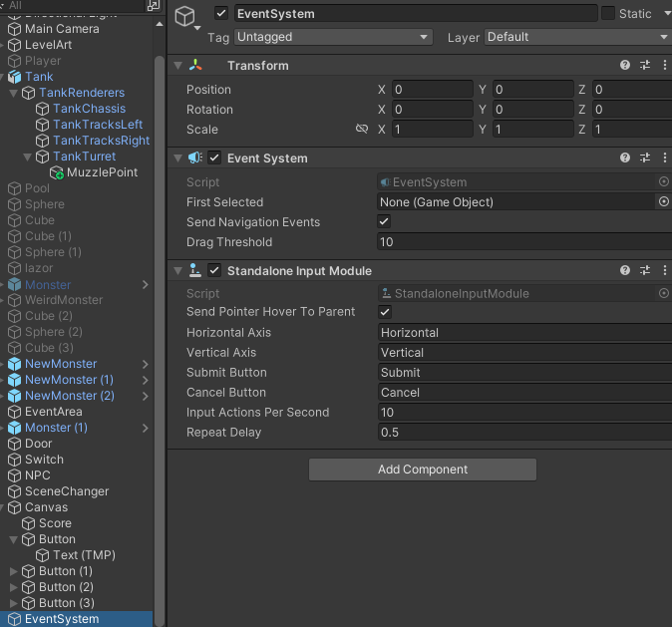Open object picker for StandaloneInputModule script field
Screen dimensions: 672x627
(664, 293)
